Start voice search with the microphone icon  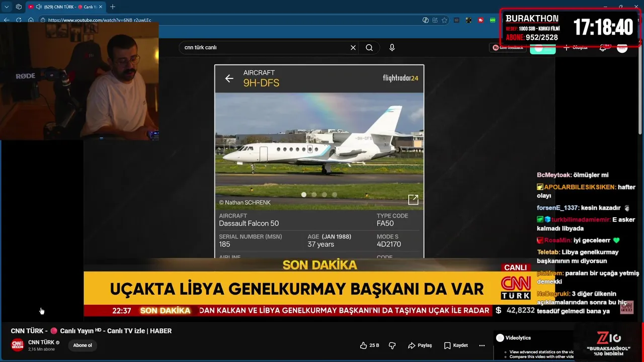pos(392,47)
